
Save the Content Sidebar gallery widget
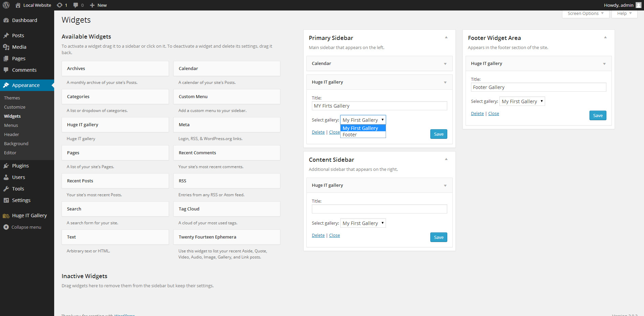coord(439,237)
